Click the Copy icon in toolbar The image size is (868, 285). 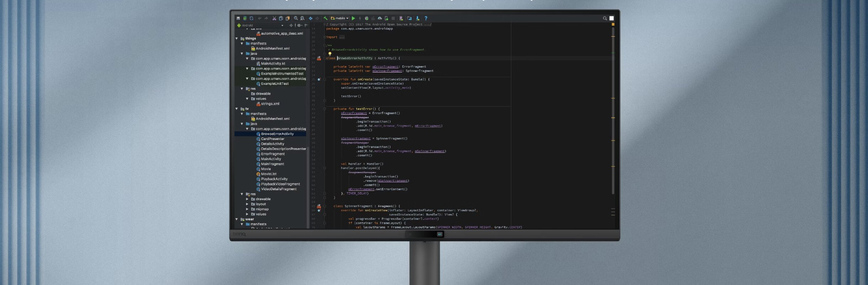coord(281,18)
